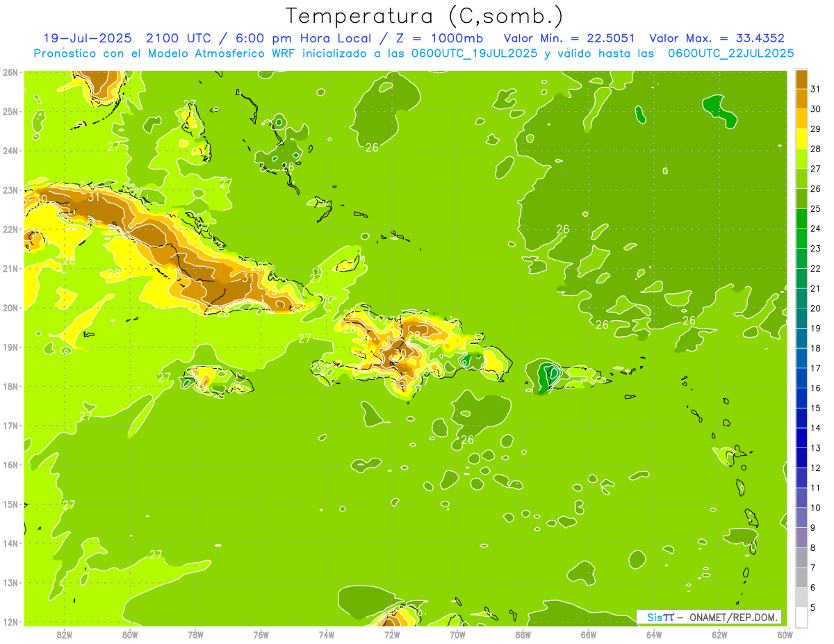Viewport: 834px width, 644px height.
Task: Click the 76W longitude axis label
Action: 261,634
